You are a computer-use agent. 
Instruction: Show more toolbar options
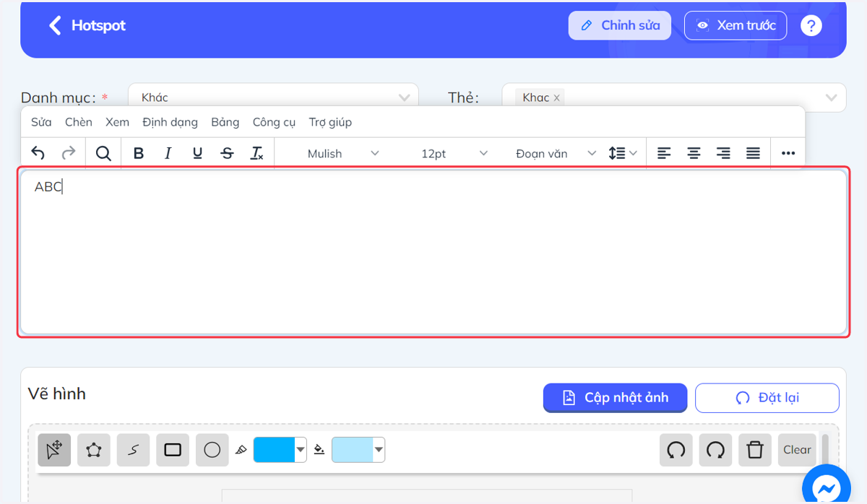[x=788, y=153]
